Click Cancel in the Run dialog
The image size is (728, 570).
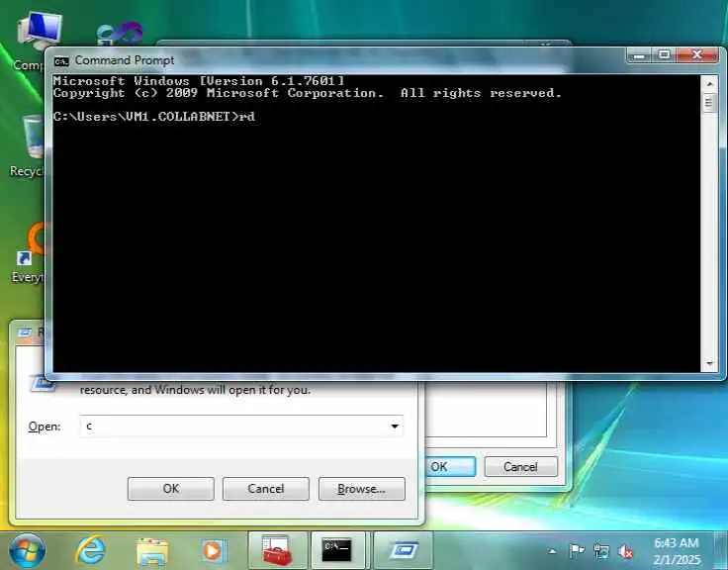265,489
